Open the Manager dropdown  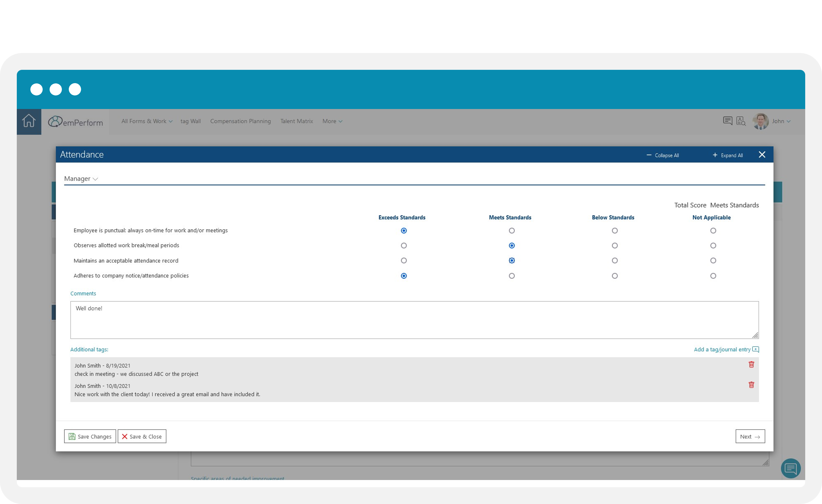81,179
